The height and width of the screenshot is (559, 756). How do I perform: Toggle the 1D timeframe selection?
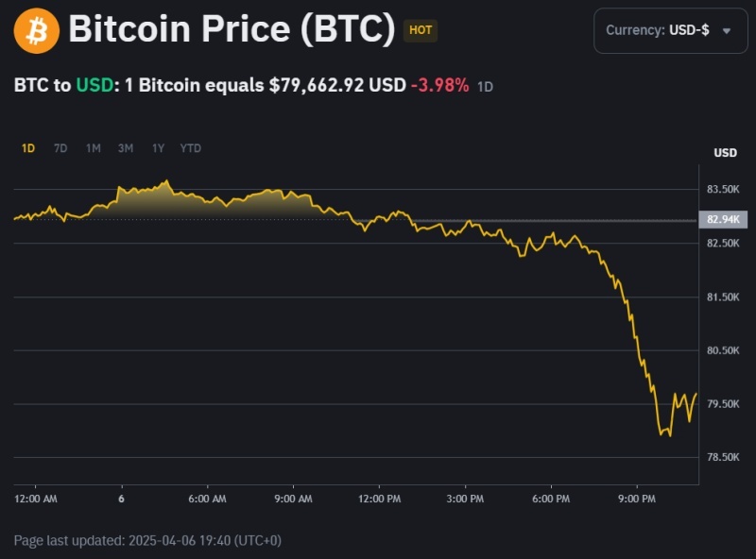[x=27, y=148]
